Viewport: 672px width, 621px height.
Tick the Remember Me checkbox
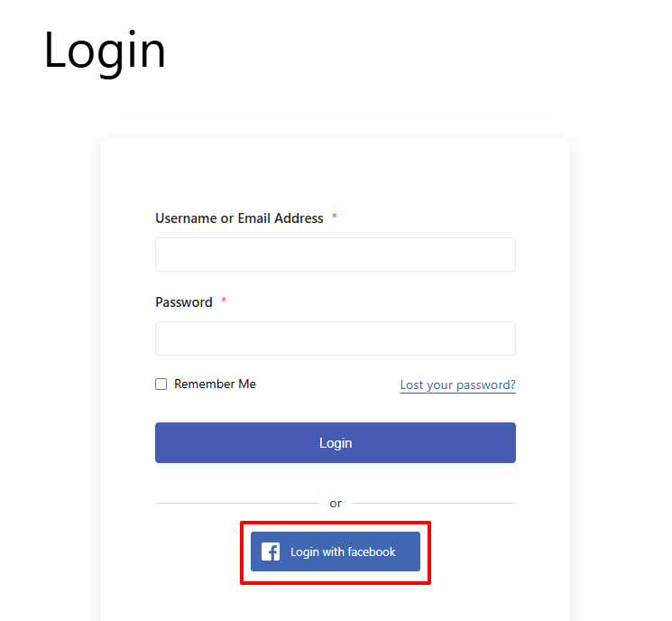coord(161,384)
